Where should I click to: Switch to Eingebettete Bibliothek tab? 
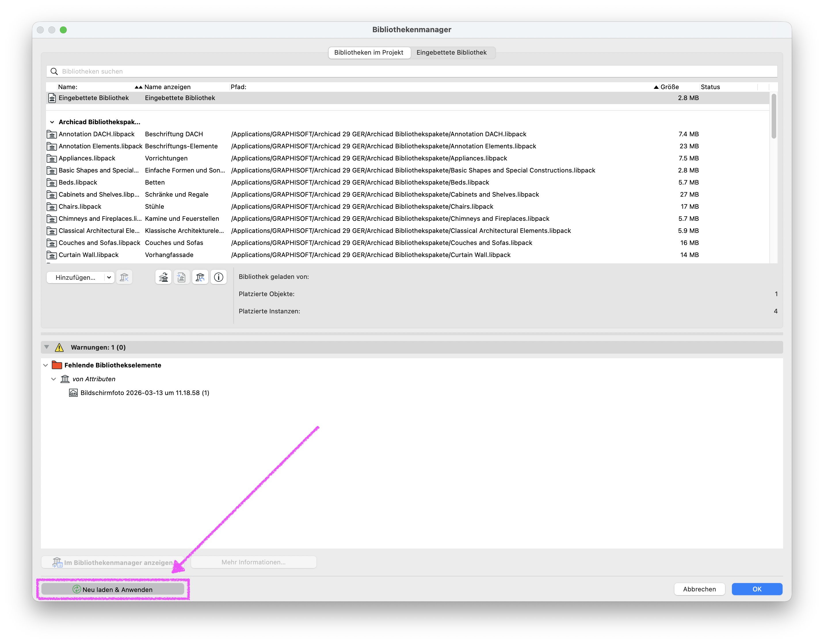click(451, 53)
